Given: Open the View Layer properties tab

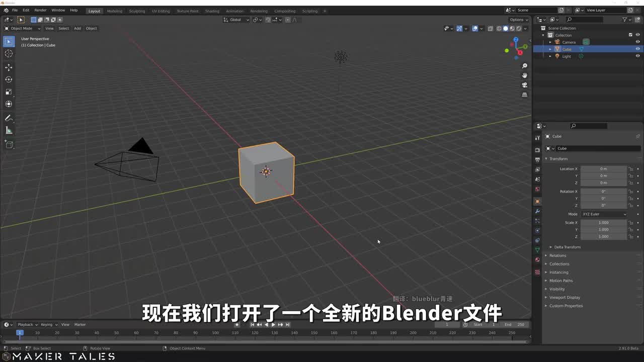Looking at the screenshot, I should pyautogui.click(x=537, y=169).
